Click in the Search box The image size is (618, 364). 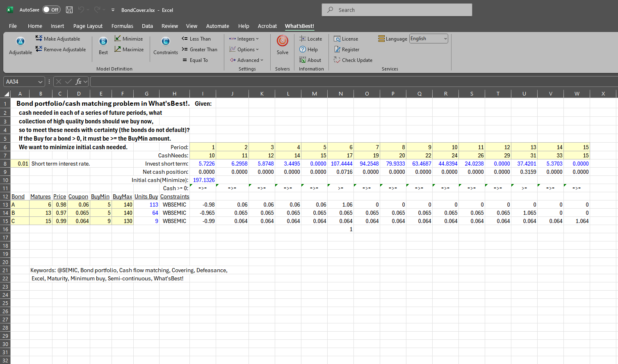click(x=397, y=10)
